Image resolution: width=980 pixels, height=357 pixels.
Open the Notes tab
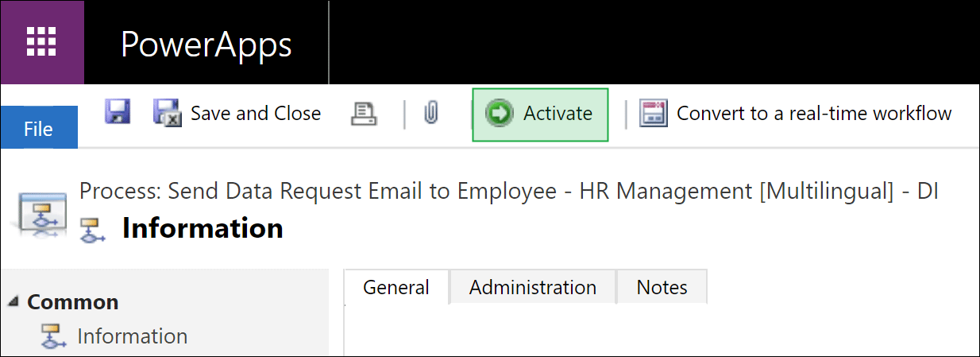[x=662, y=287]
